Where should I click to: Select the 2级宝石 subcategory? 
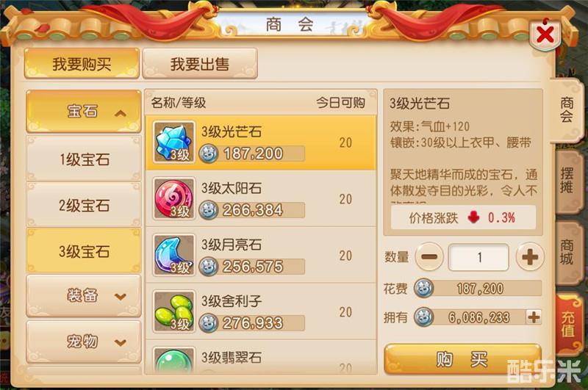84,206
